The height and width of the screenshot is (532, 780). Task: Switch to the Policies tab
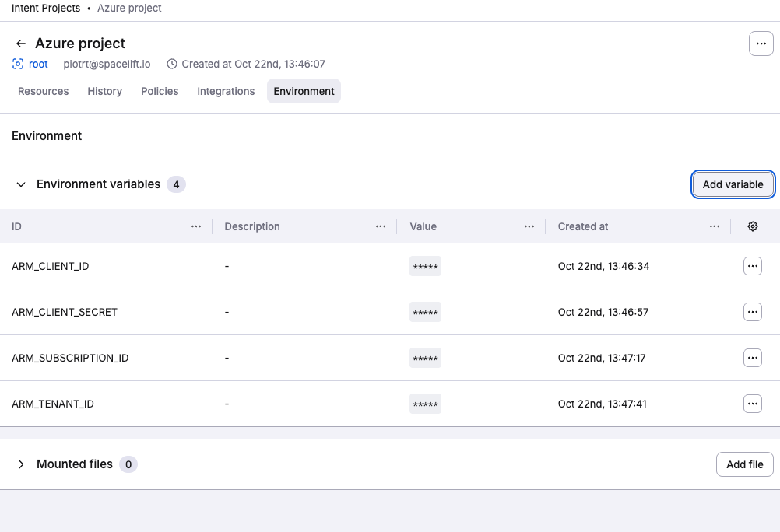click(160, 91)
